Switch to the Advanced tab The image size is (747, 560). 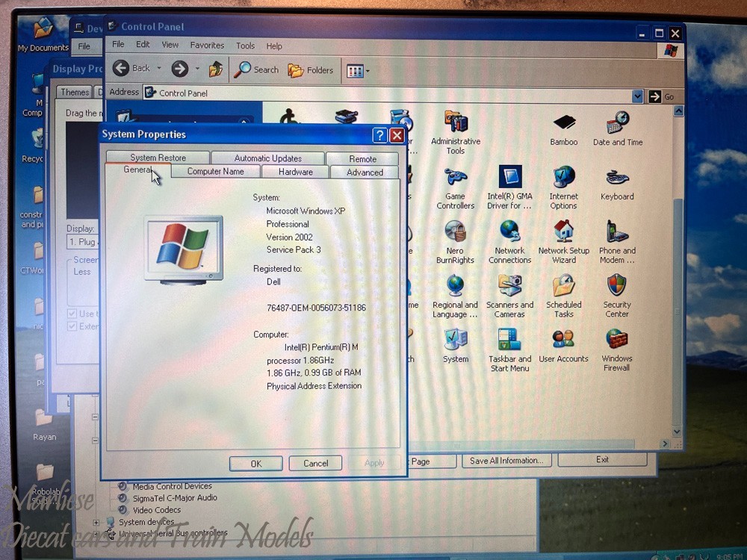(365, 172)
